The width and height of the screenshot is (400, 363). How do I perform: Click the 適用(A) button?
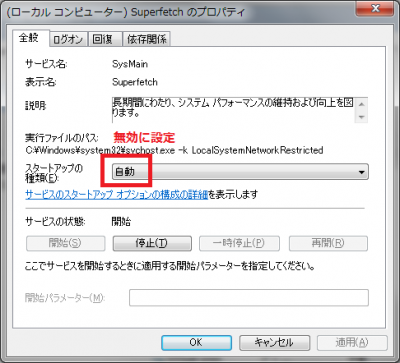click(x=352, y=342)
